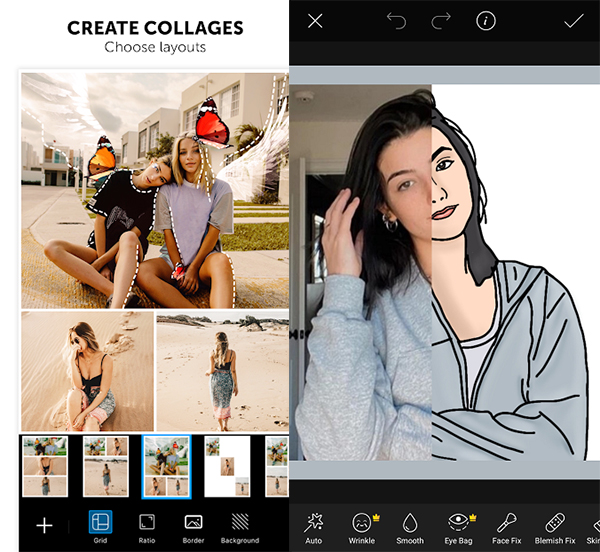Select the Eye Bag tool

click(x=459, y=529)
